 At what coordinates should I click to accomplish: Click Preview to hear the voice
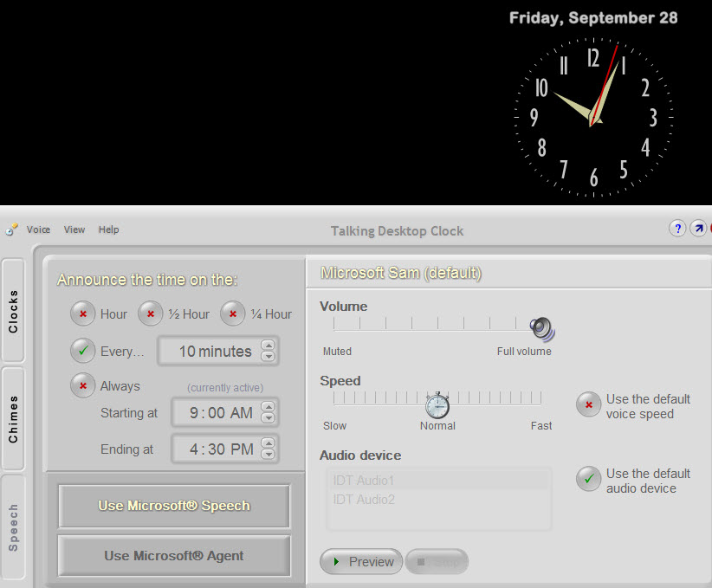pyautogui.click(x=361, y=562)
